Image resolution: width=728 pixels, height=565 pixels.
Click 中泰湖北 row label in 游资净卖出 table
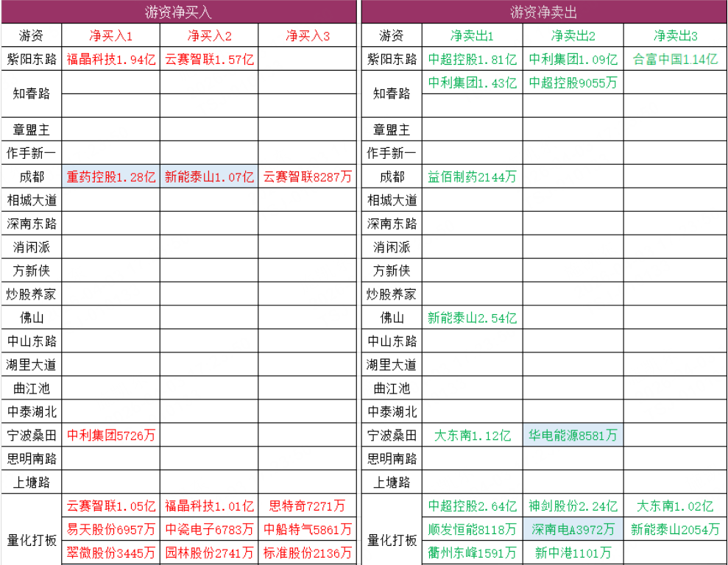click(392, 412)
